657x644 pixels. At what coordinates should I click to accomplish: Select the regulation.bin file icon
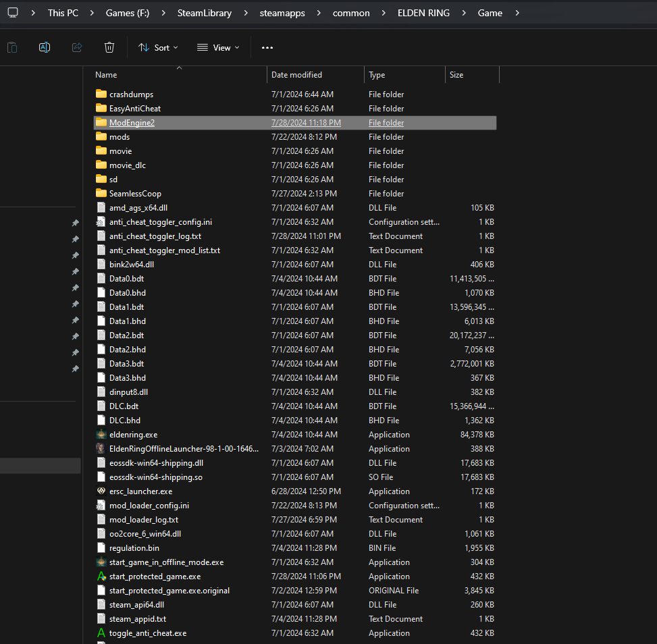pos(101,547)
